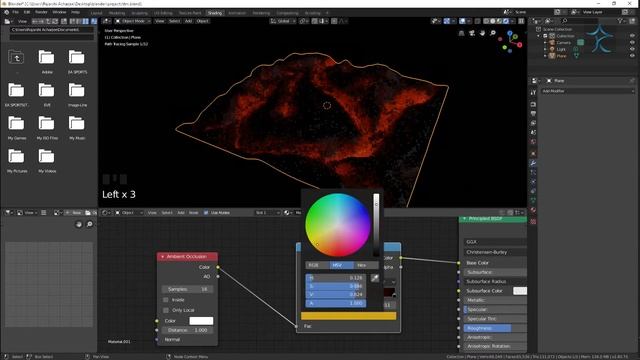Click the camera view icon in the viewport
The height and width of the screenshot is (360, 640).
[472, 33]
